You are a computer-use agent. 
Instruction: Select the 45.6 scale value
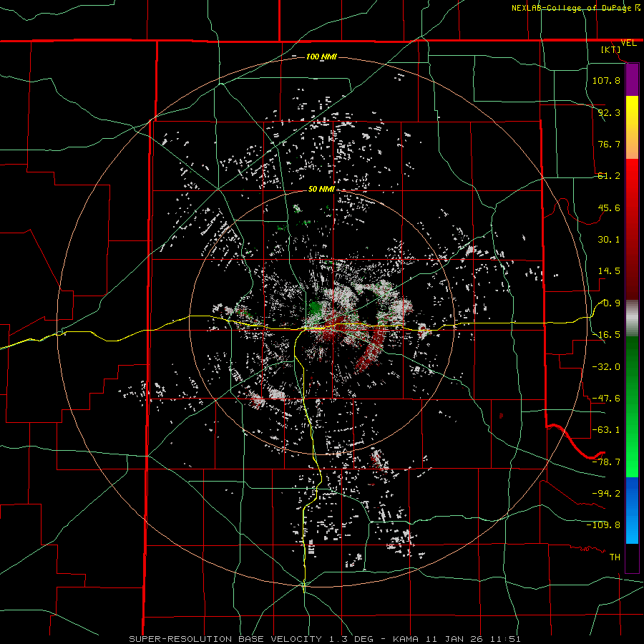pos(609,208)
